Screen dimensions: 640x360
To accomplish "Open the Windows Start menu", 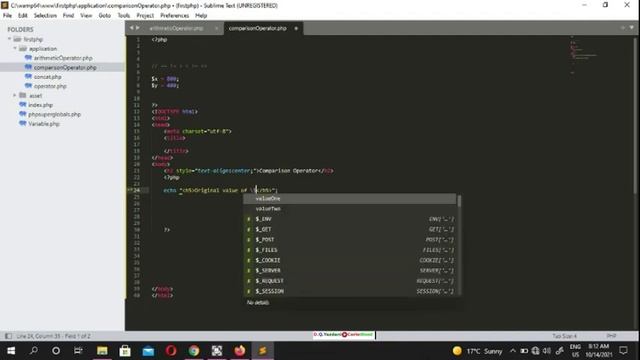I will (x=11, y=351).
